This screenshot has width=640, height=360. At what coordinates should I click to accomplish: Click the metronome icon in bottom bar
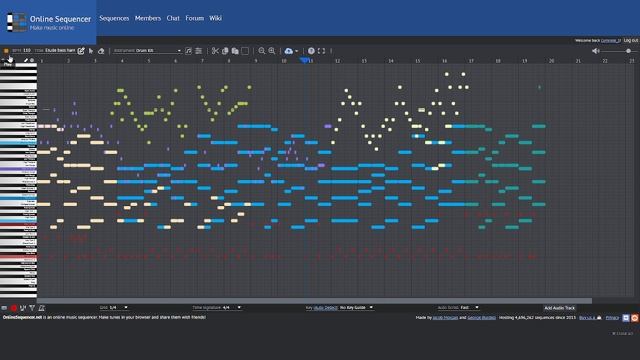pyautogui.click(x=41, y=308)
